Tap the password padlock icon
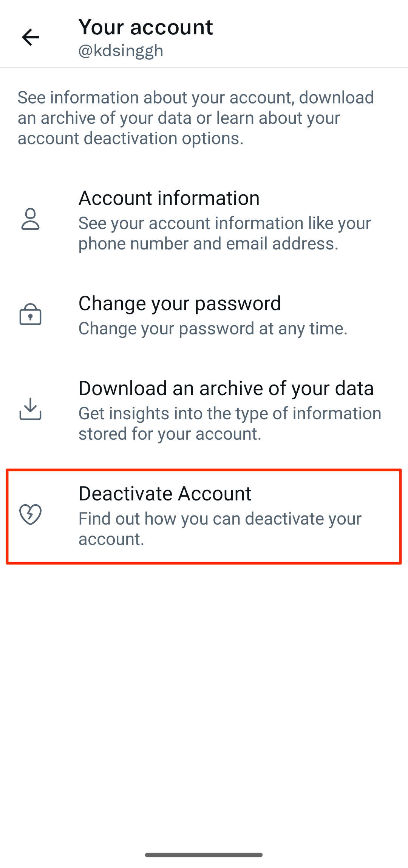 click(30, 314)
